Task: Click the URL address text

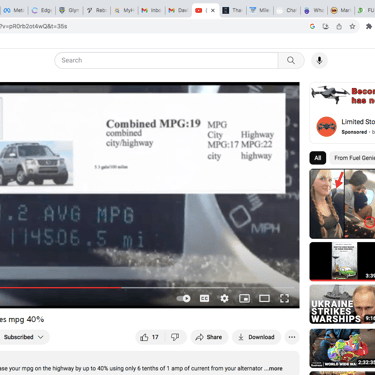Action: (33, 26)
